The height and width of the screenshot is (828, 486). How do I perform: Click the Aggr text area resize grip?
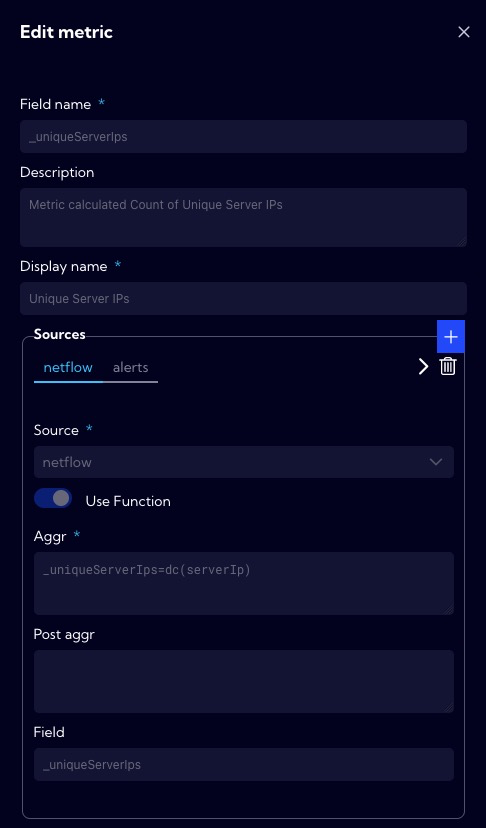449,610
